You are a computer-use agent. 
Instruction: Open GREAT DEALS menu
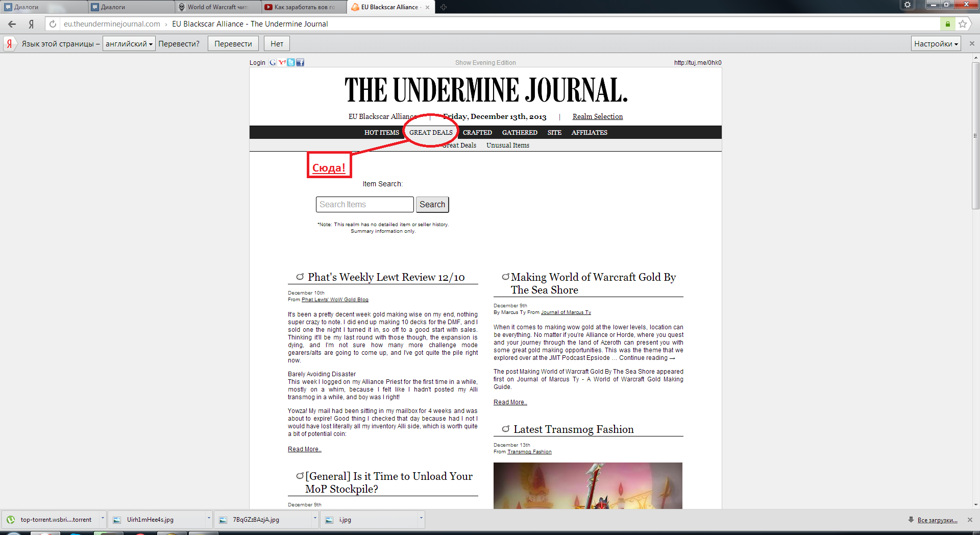(431, 132)
